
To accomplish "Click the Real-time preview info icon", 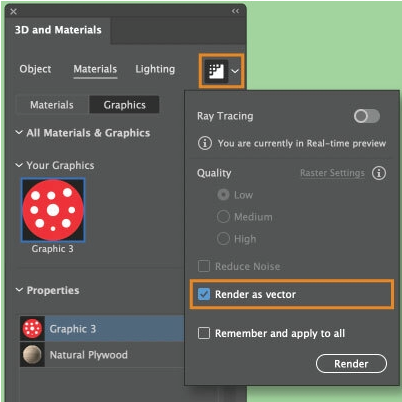I will pos(205,143).
